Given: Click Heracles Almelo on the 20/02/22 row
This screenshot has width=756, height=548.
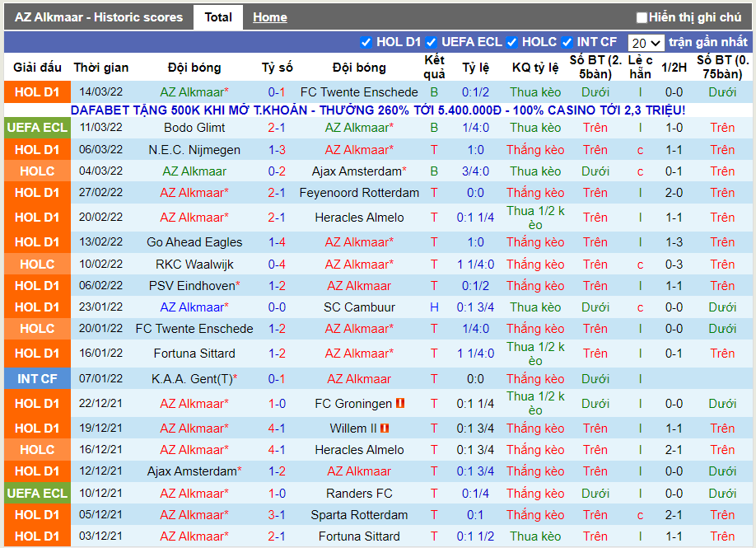Looking at the screenshot, I should (359, 218).
